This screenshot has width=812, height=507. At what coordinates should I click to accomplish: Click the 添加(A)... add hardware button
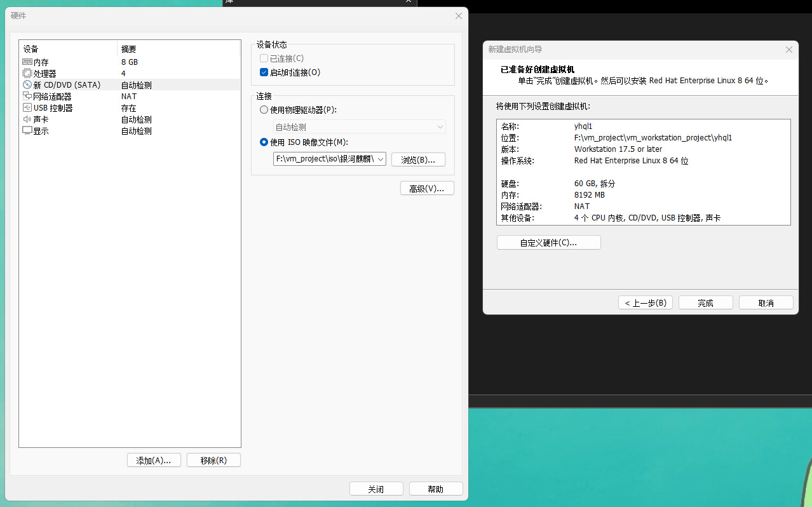pos(154,461)
